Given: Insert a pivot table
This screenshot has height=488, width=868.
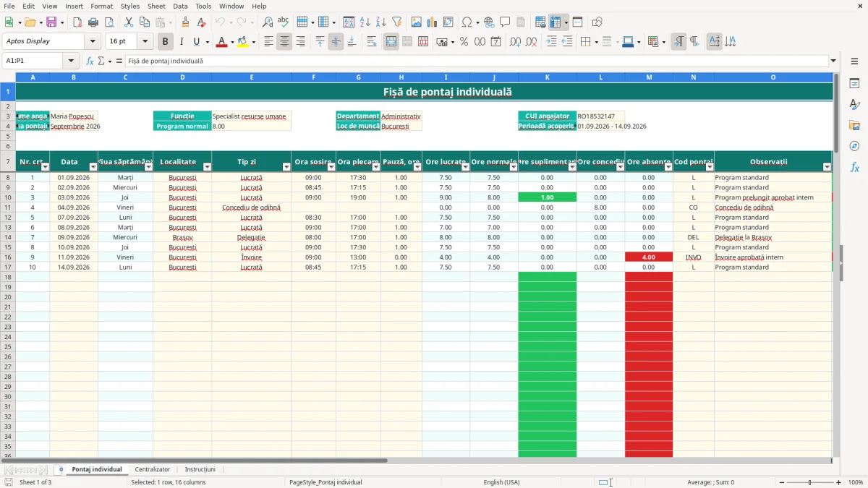Looking at the screenshot, I should [448, 22].
